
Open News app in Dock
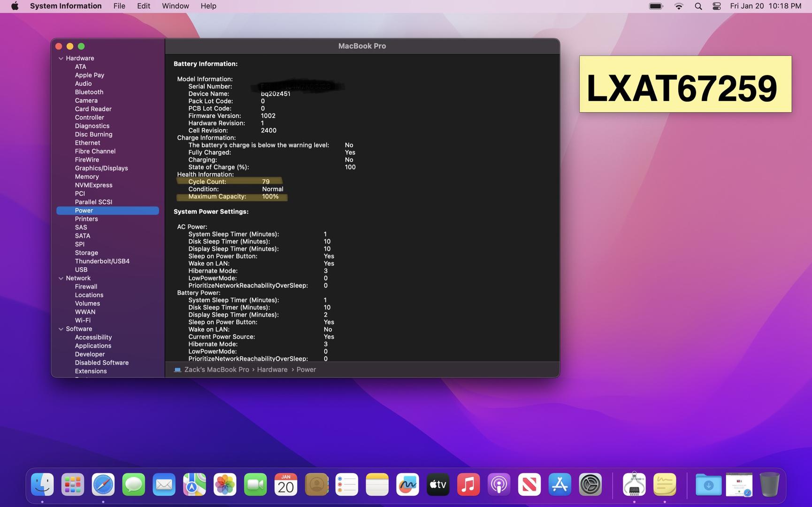(x=529, y=484)
